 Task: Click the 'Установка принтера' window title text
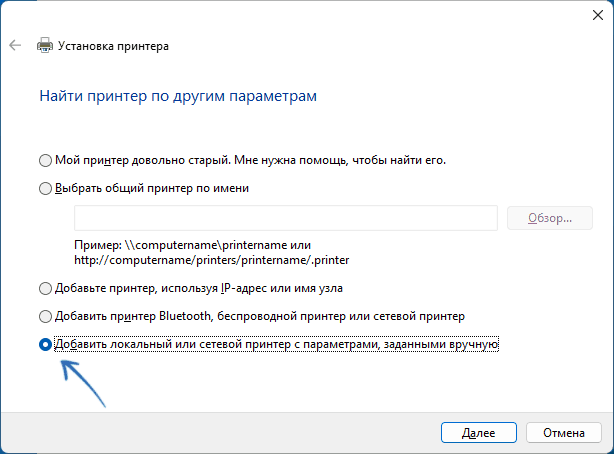[x=114, y=46]
